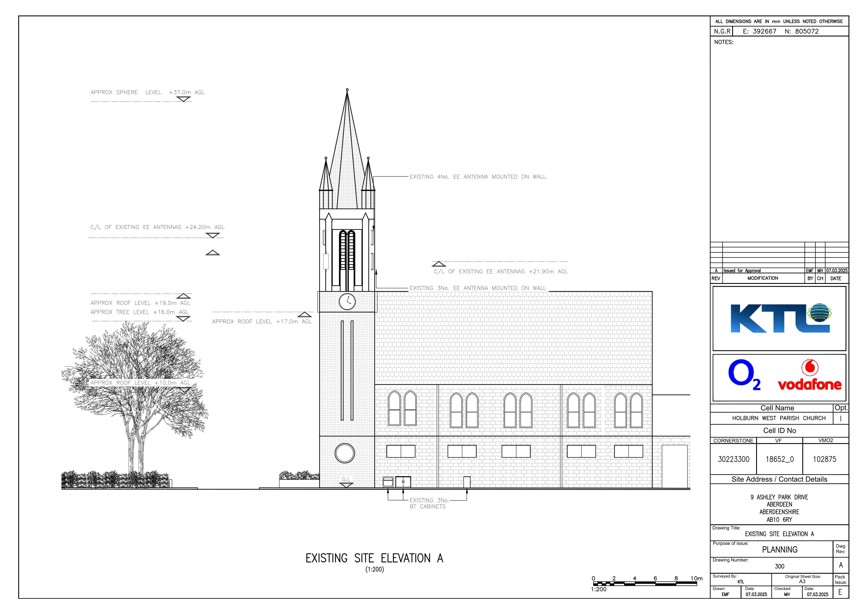This screenshot has height=614, width=868.
Task: Click postcode 'AB10 6RY'
Action: [779, 520]
